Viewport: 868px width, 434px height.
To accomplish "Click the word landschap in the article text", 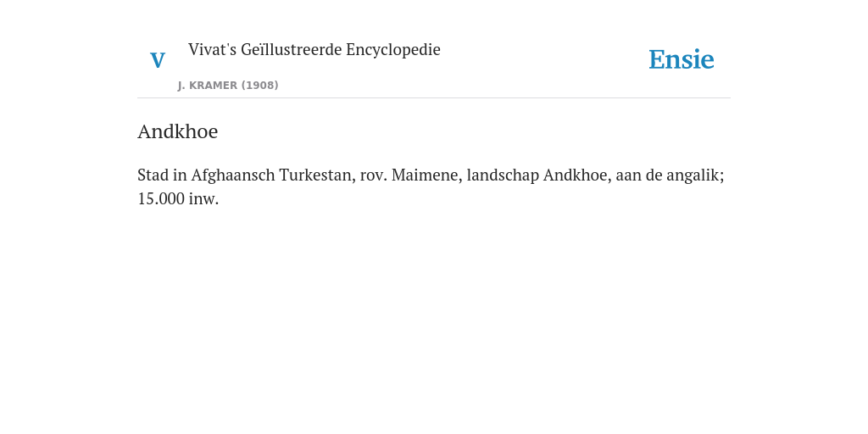I will point(503,175).
